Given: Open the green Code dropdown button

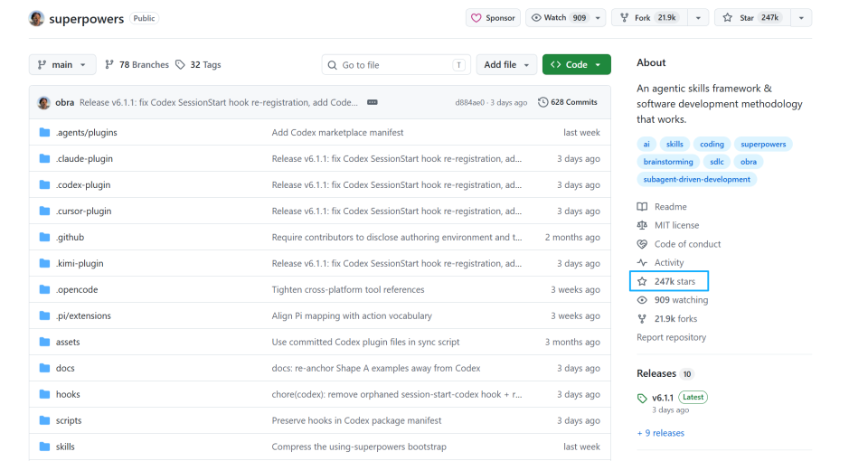Looking at the screenshot, I should (576, 65).
